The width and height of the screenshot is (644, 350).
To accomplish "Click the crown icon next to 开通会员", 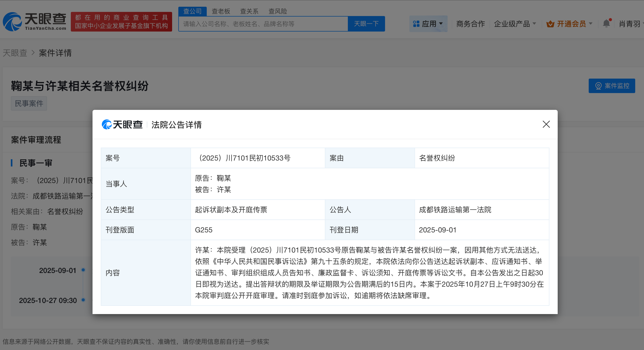I will (x=551, y=24).
